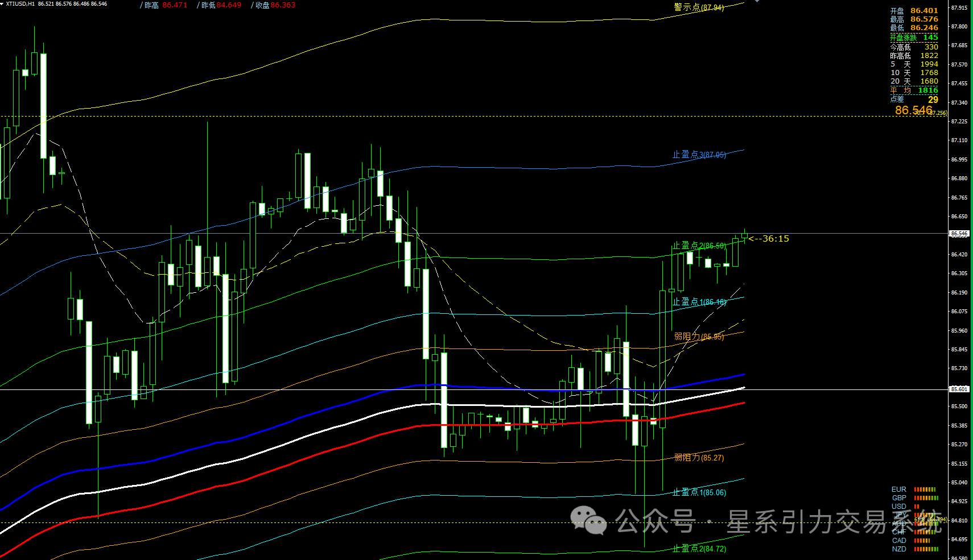Click the 20天 1680 range row

click(914, 81)
